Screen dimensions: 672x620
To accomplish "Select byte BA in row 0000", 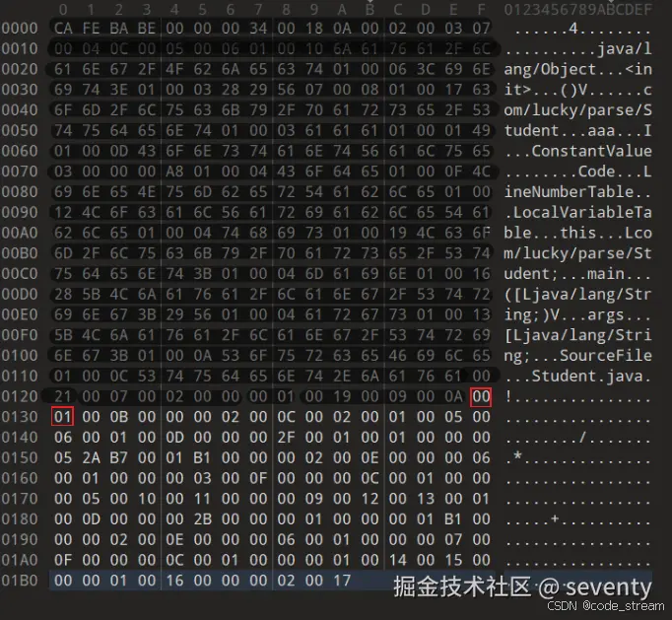I will (x=118, y=29).
